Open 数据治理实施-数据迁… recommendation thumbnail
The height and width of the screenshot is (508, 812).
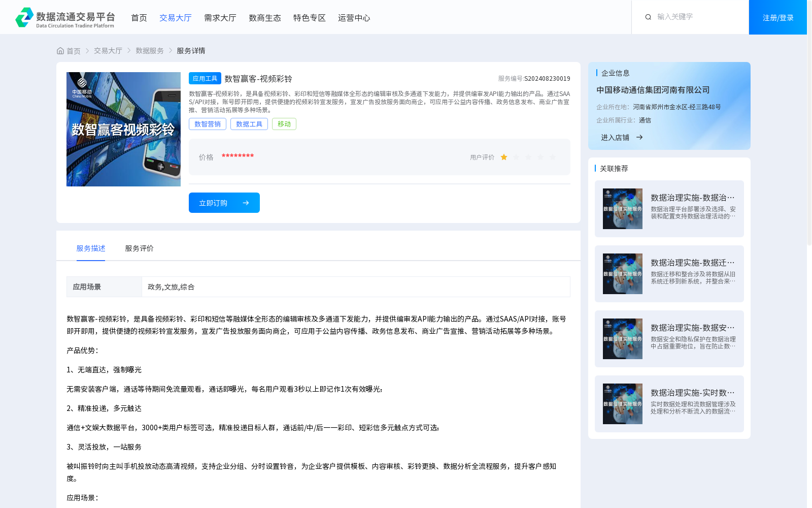pyautogui.click(x=623, y=274)
